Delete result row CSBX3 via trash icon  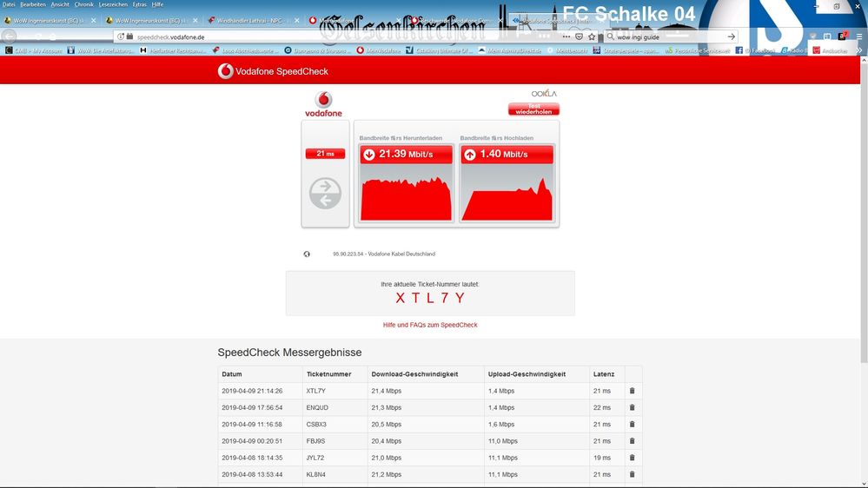tap(633, 425)
